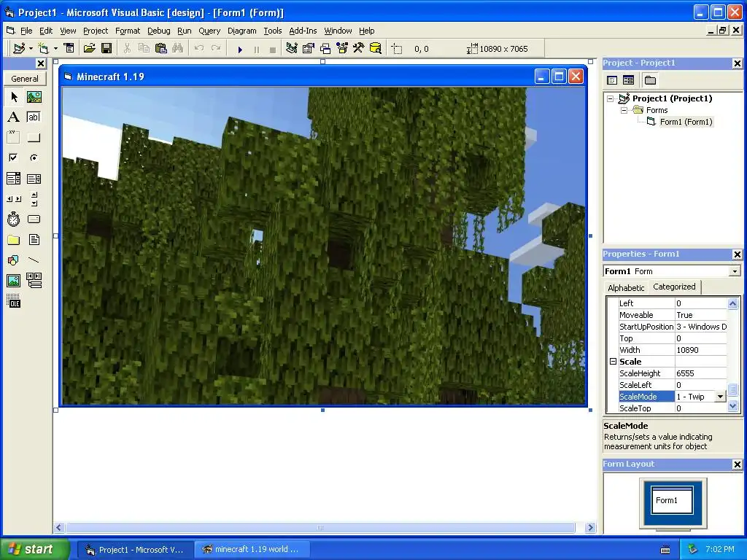Open the Data View Window toolbar icon
Screen dimensions: 747x560
pos(376,48)
